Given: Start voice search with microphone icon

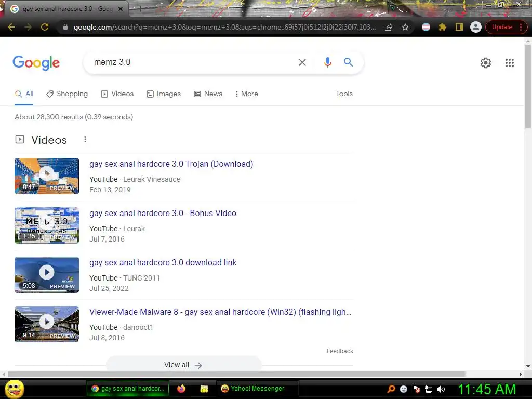Looking at the screenshot, I should 327,62.
